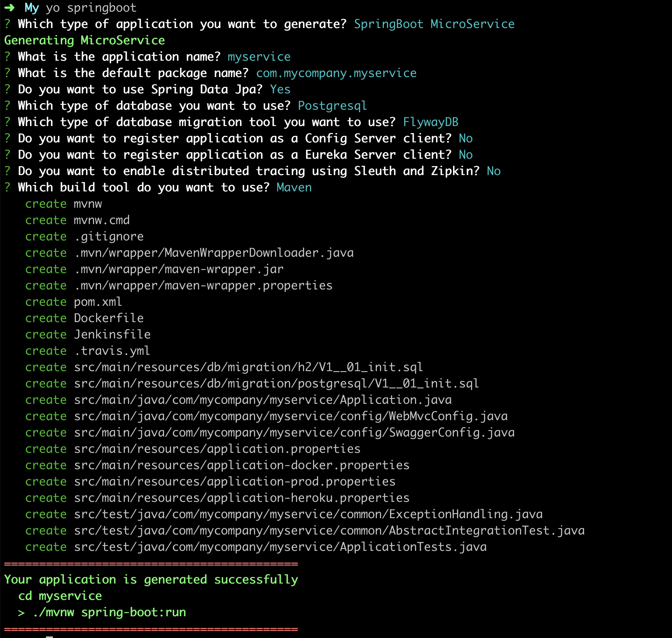
Task: Click the green arrow shell prompt symbol
Action: [10, 8]
